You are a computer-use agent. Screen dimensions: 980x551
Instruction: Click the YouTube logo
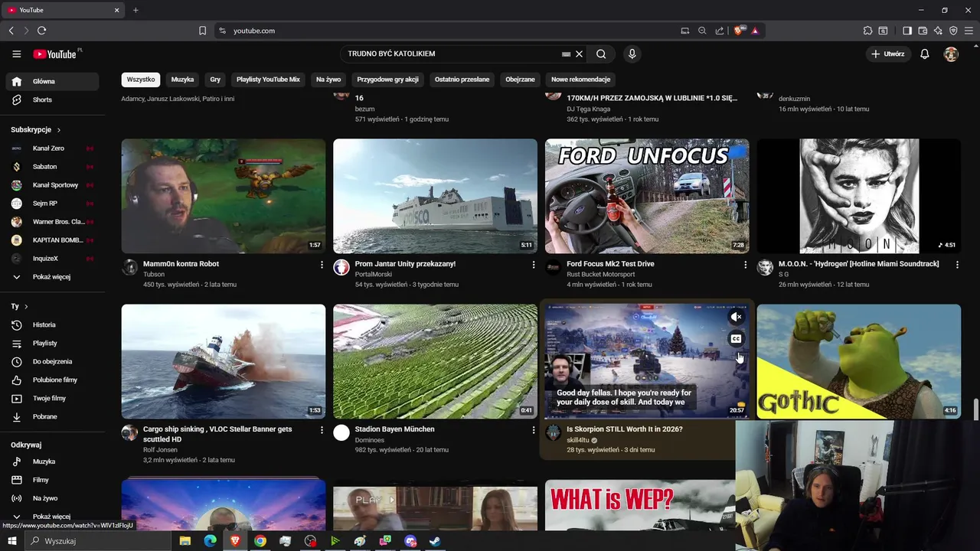tap(55, 54)
